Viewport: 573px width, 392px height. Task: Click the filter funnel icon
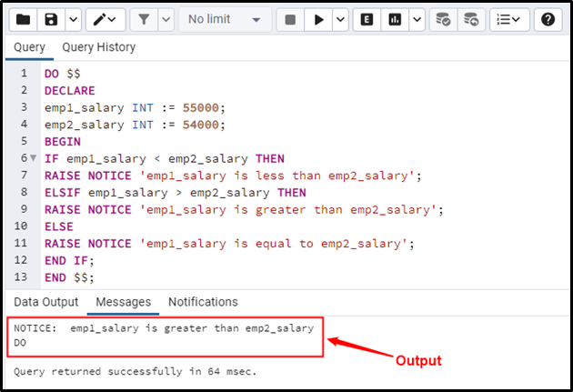coord(144,19)
